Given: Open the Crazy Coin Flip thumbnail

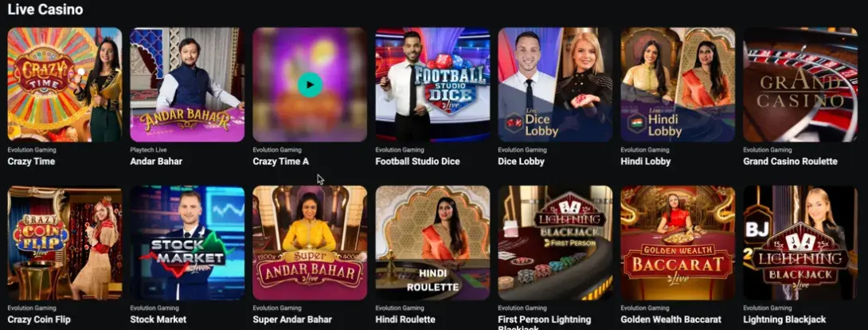Looking at the screenshot, I should coord(65,242).
